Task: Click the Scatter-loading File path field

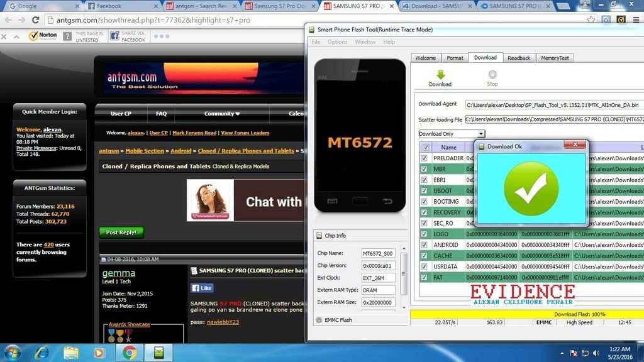Action: [x=555, y=119]
